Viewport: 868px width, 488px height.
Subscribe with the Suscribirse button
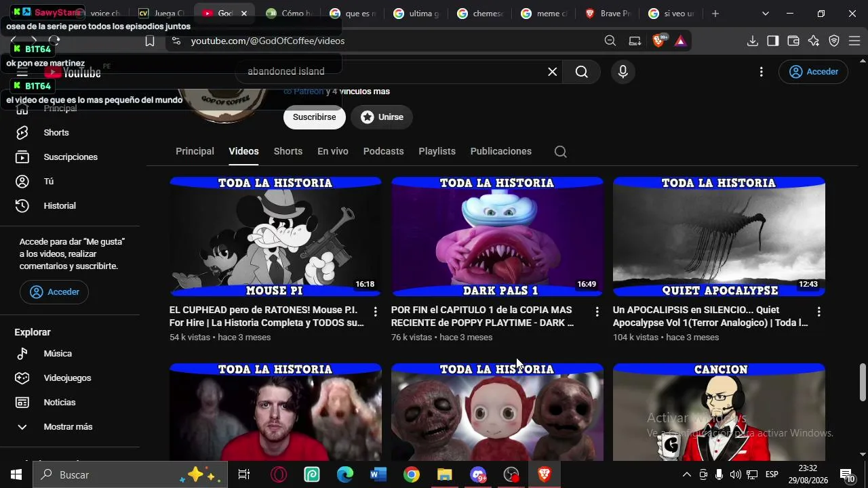pyautogui.click(x=315, y=117)
